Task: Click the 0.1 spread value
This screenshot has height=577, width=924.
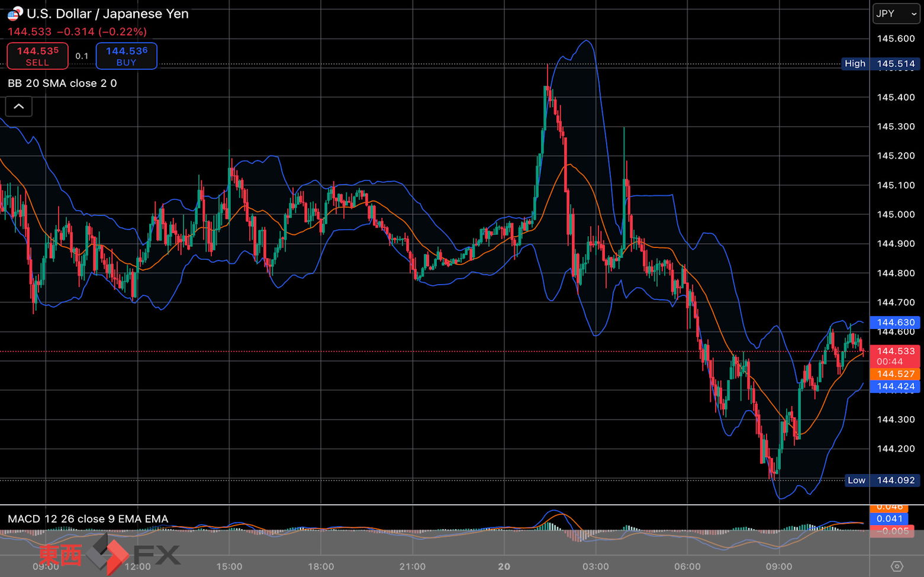Action: point(82,56)
